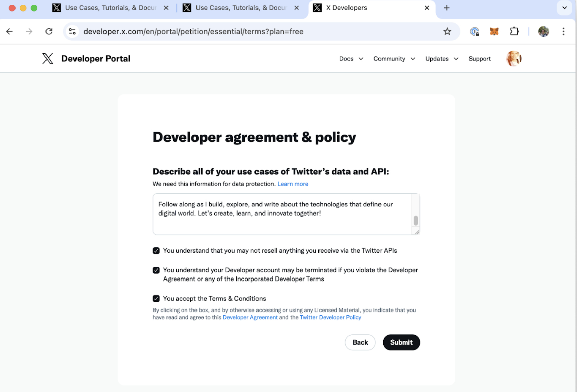Viewport: 577px width, 392px height.
Task: Close the second Use Cases tab
Action: 296,8
